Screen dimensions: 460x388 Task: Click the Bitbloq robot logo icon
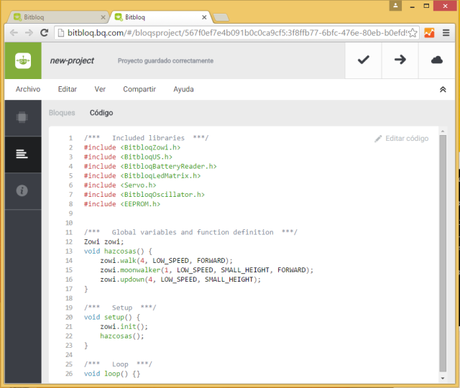23,61
